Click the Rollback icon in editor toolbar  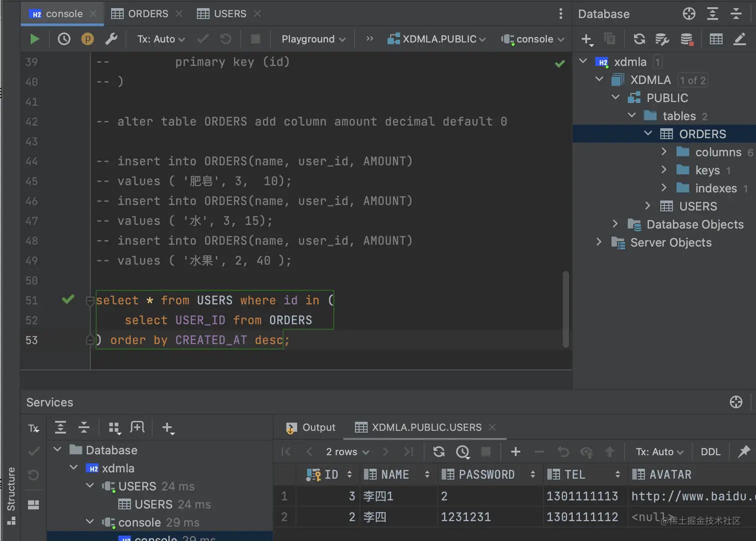(x=226, y=39)
